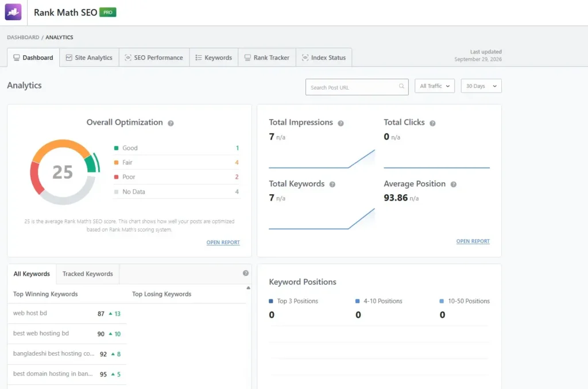Click the search magnifier icon in URL field
This screenshot has width=588, height=389.
pyautogui.click(x=401, y=86)
